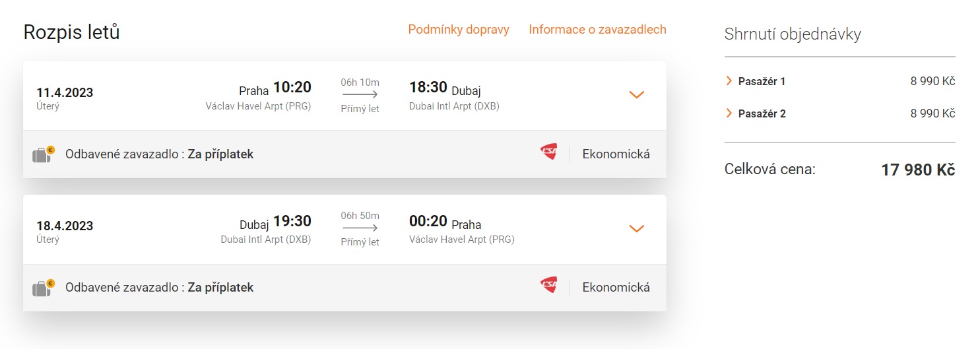The width and height of the screenshot is (980, 349).
Task: Click the Celková cena total of 17 980 Kč
Action: pyautogui.click(x=918, y=170)
